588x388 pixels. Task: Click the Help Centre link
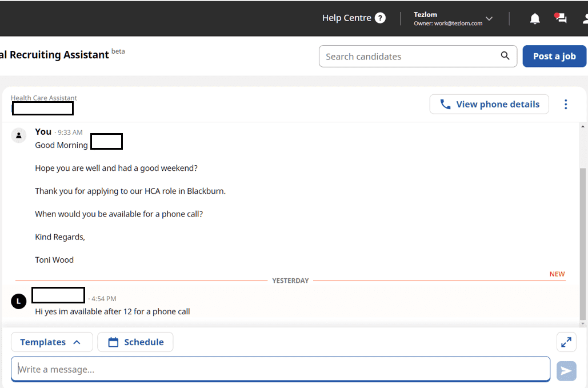pyautogui.click(x=346, y=18)
